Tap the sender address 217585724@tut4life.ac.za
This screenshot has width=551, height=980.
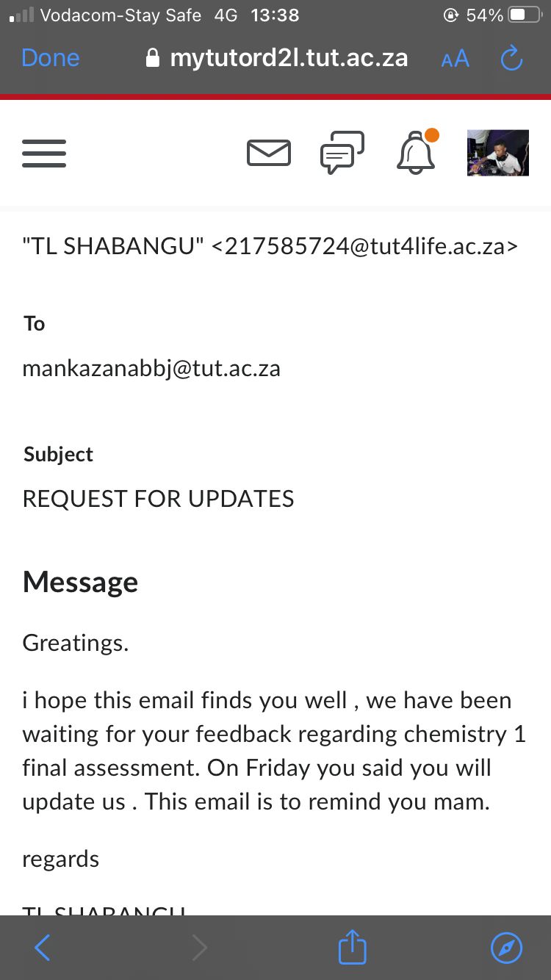[x=364, y=246]
